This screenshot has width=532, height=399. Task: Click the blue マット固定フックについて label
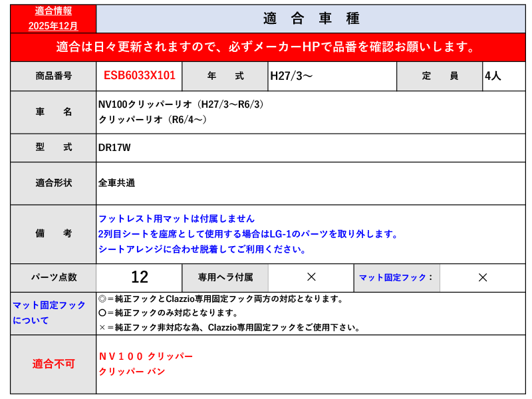49,313
